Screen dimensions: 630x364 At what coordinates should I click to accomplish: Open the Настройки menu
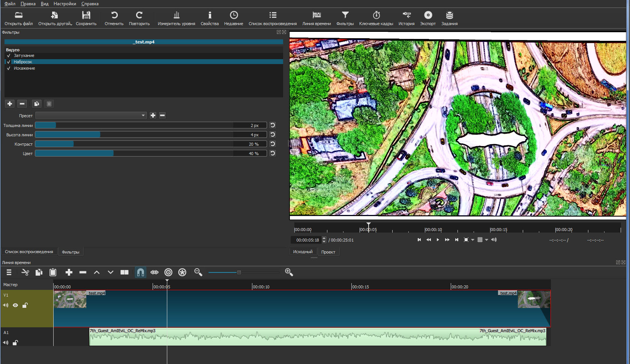click(64, 4)
